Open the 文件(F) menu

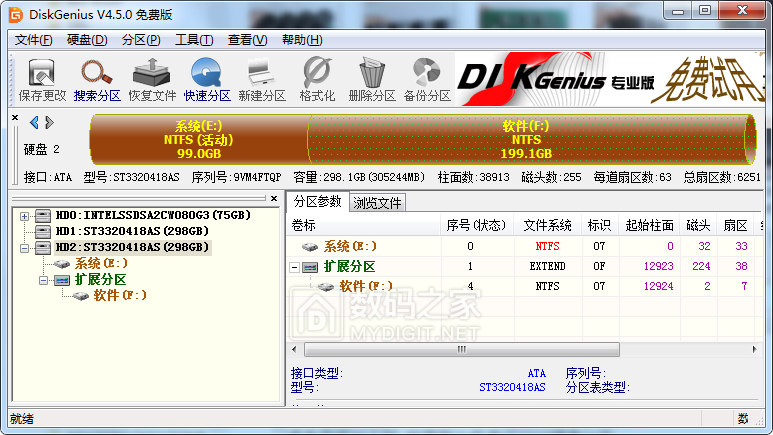click(34, 40)
